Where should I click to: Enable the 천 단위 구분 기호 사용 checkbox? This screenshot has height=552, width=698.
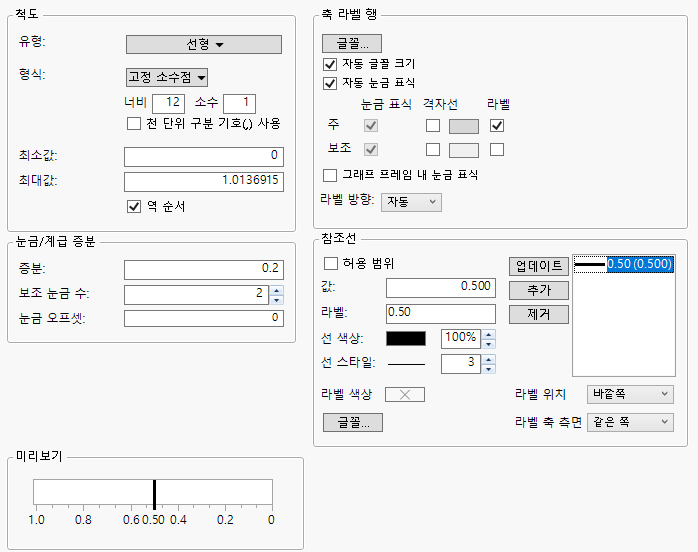click(134, 123)
